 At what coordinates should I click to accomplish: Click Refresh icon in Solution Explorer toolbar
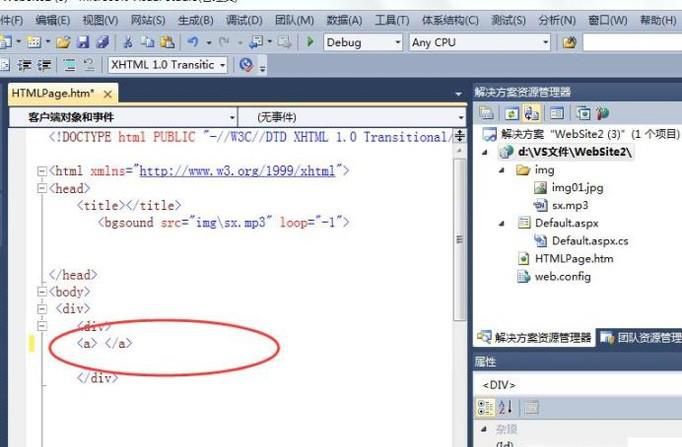click(x=510, y=113)
